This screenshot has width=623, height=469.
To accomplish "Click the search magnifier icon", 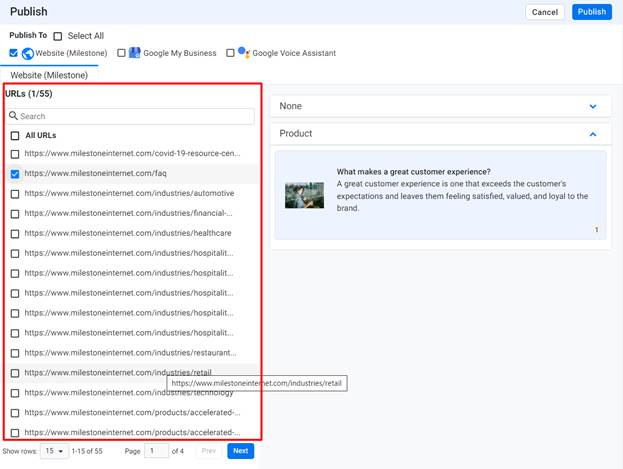I will (x=13, y=116).
